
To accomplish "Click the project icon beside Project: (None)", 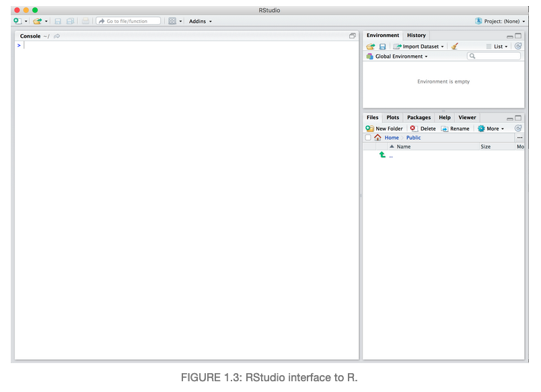I will (x=478, y=21).
